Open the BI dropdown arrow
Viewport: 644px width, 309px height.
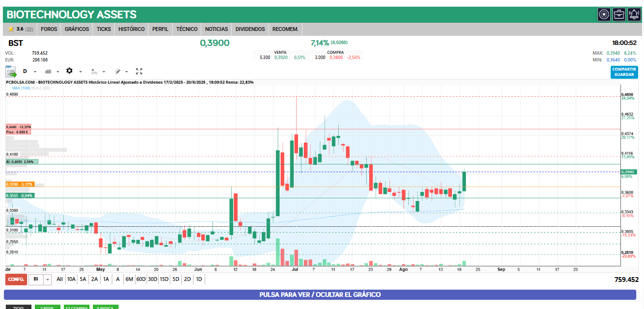click(47, 279)
